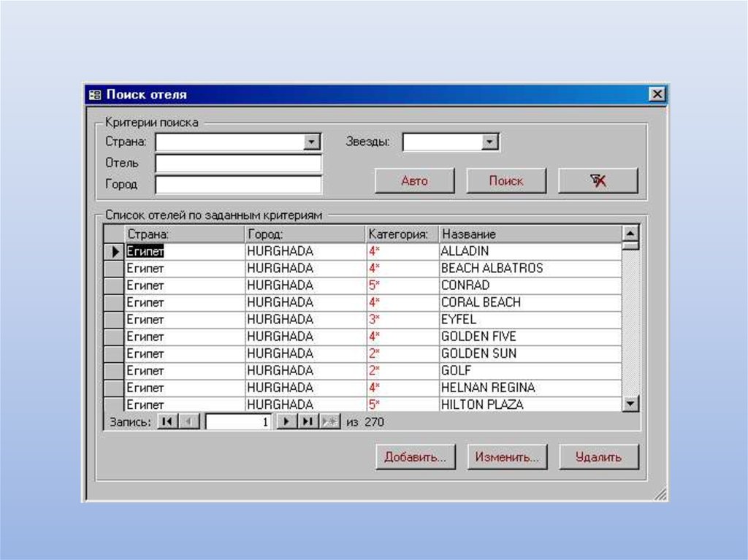748x560 pixels.
Task: Open the Изменить... dialog button
Action: point(506,458)
